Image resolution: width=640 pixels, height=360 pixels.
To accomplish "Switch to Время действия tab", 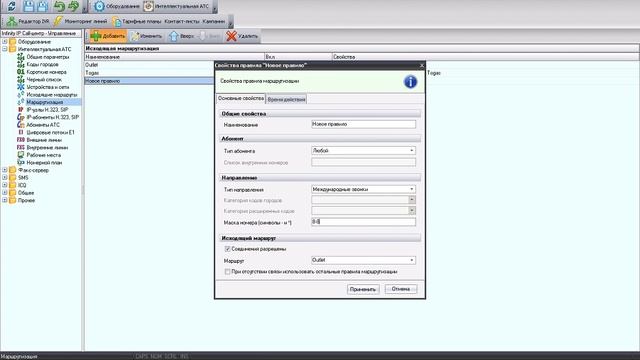I will tap(287, 99).
